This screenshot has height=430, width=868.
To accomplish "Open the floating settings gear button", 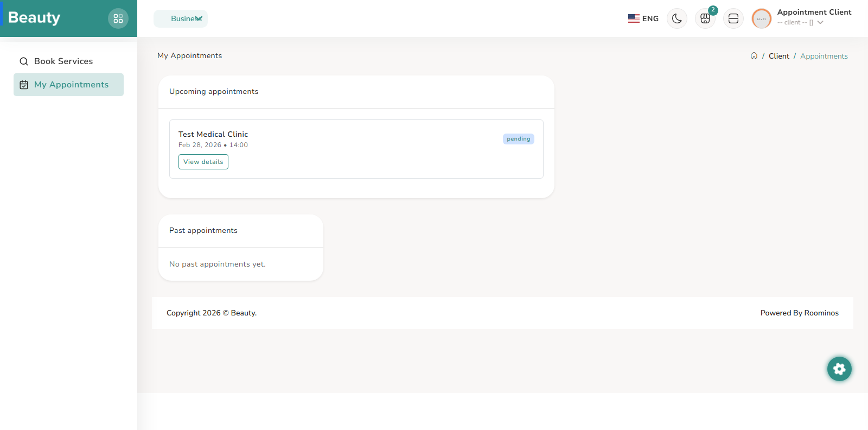I will point(839,369).
